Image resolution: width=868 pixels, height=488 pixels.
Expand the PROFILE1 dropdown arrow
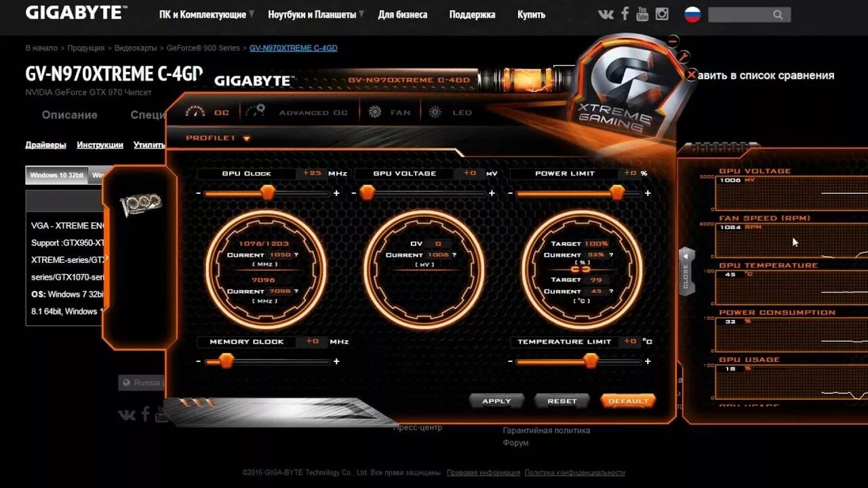(x=247, y=138)
